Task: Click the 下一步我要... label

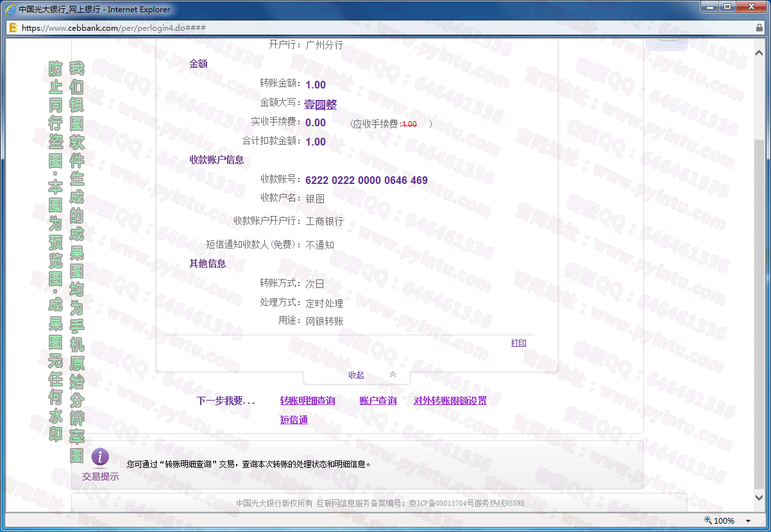Action: pyautogui.click(x=226, y=401)
